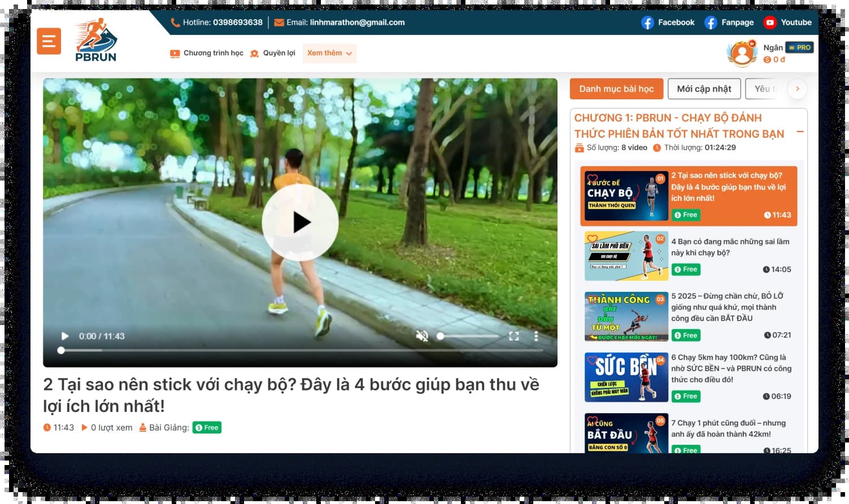Screen dimensions: 849x504
Task: Open the Youtube link
Action: pyautogui.click(x=787, y=23)
